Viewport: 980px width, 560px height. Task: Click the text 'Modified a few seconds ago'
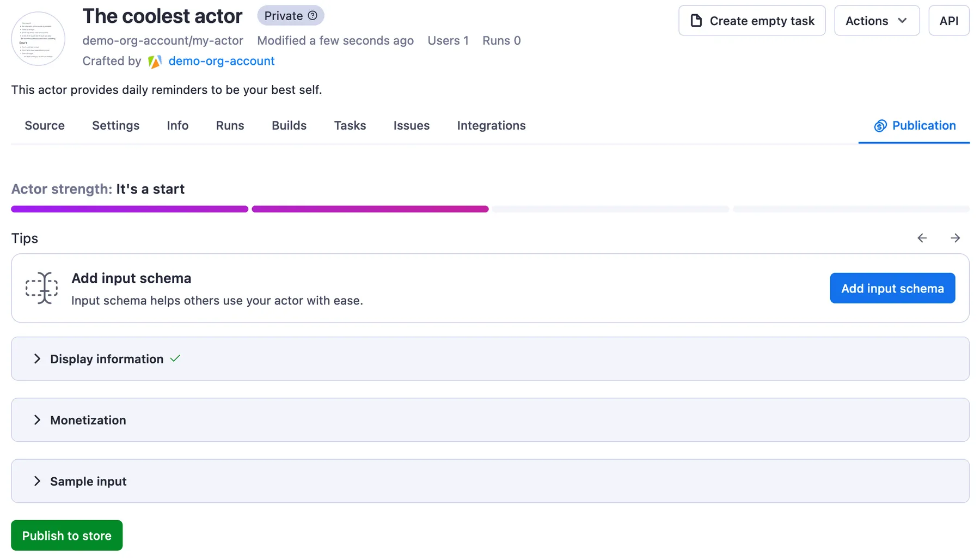tap(335, 40)
